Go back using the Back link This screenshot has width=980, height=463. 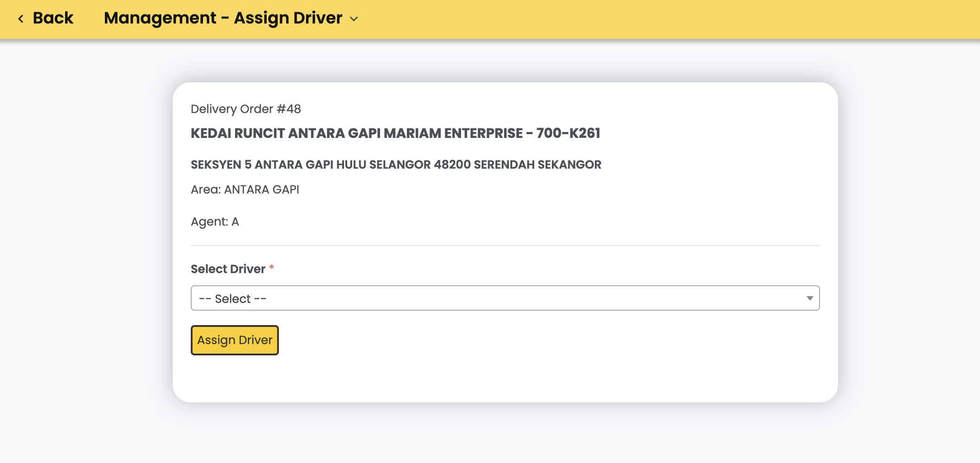(53, 18)
